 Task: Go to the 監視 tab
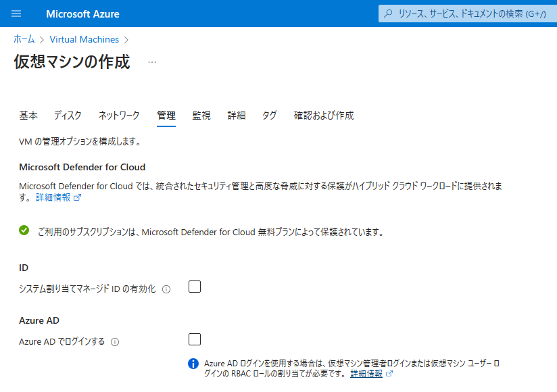201,116
